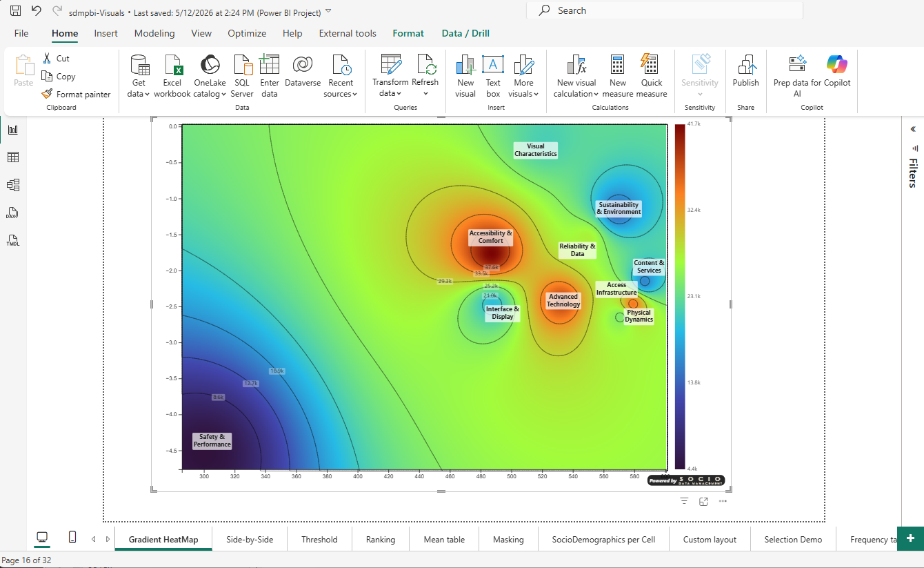Open SocioDemographics per Cell page tab

point(603,539)
